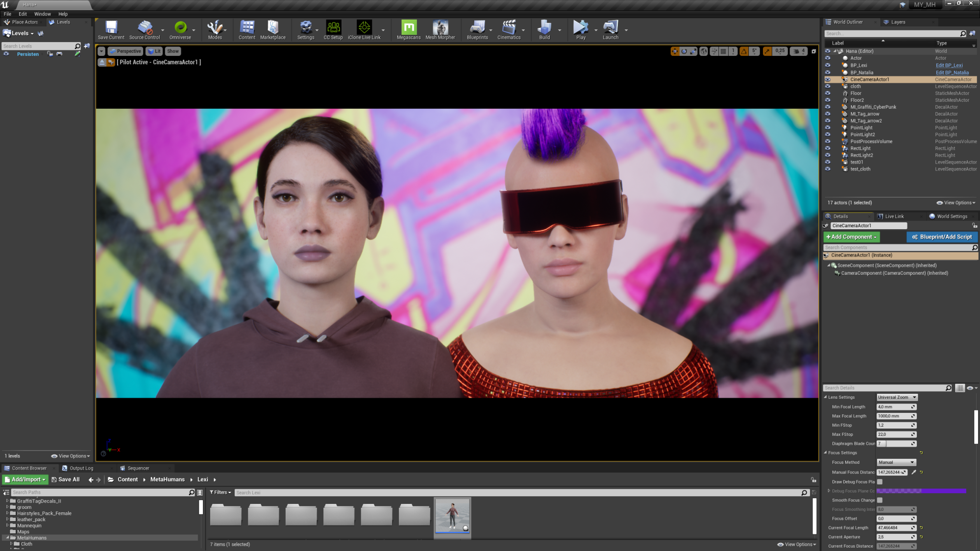Toggle visibility of BP_Lexi actor
The image size is (980, 551).
tap(828, 65)
